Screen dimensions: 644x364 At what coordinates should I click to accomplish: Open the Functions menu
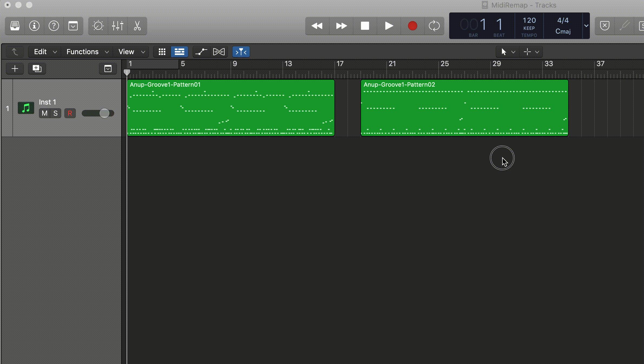coord(87,52)
